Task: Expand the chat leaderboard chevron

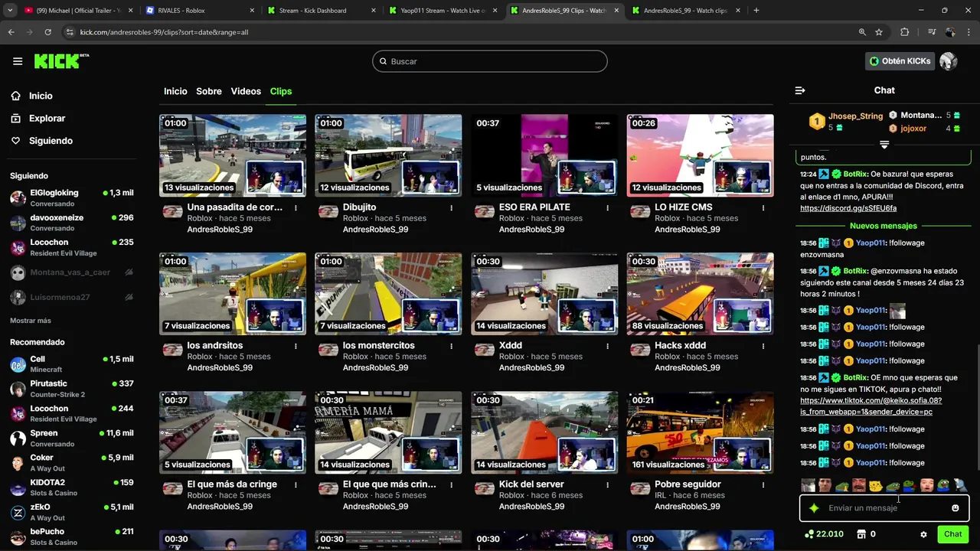Action: click(884, 145)
